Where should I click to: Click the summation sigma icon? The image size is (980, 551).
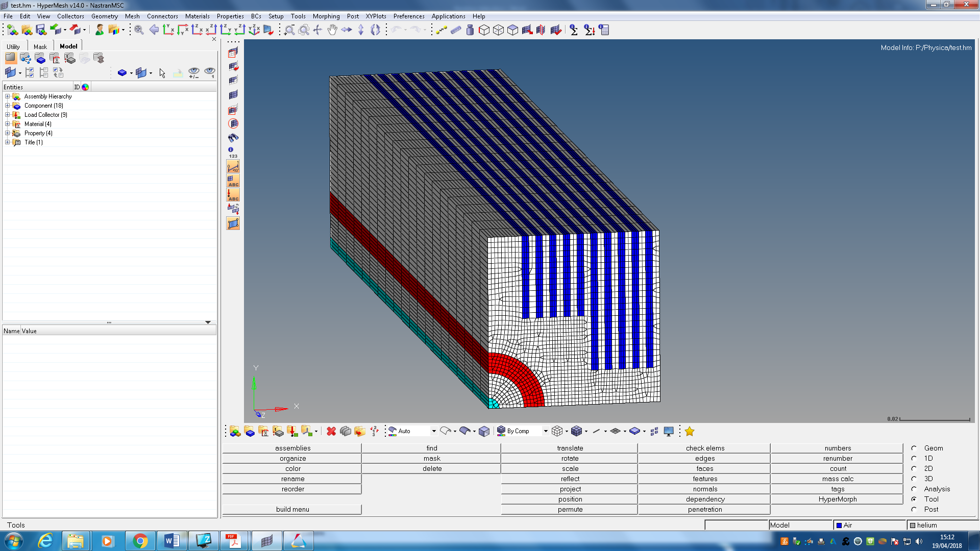pos(574,30)
